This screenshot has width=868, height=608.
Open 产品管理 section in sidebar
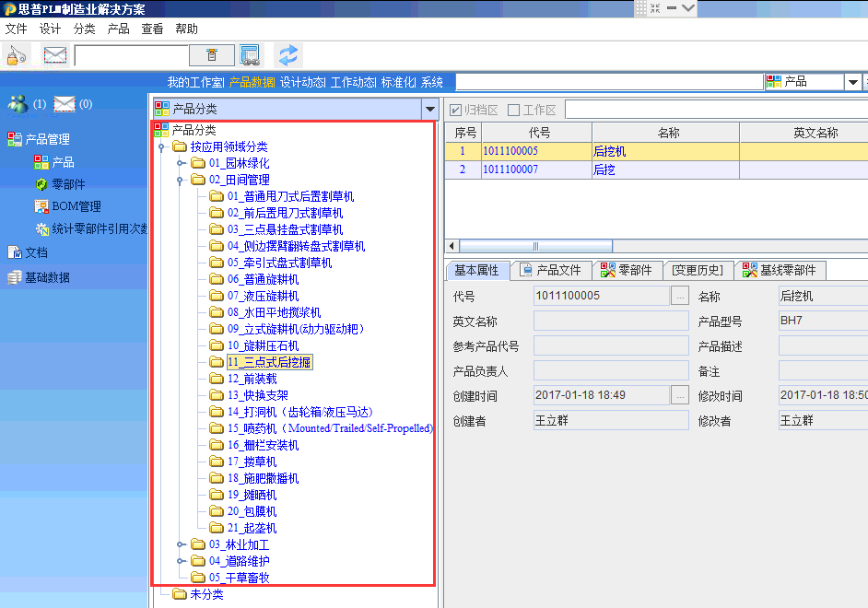pos(39,139)
